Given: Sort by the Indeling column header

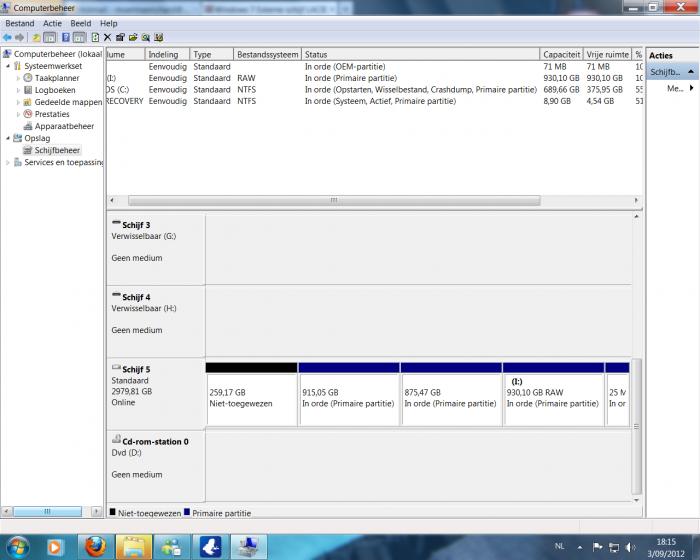Looking at the screenshot, I should [x=167, y=54].
